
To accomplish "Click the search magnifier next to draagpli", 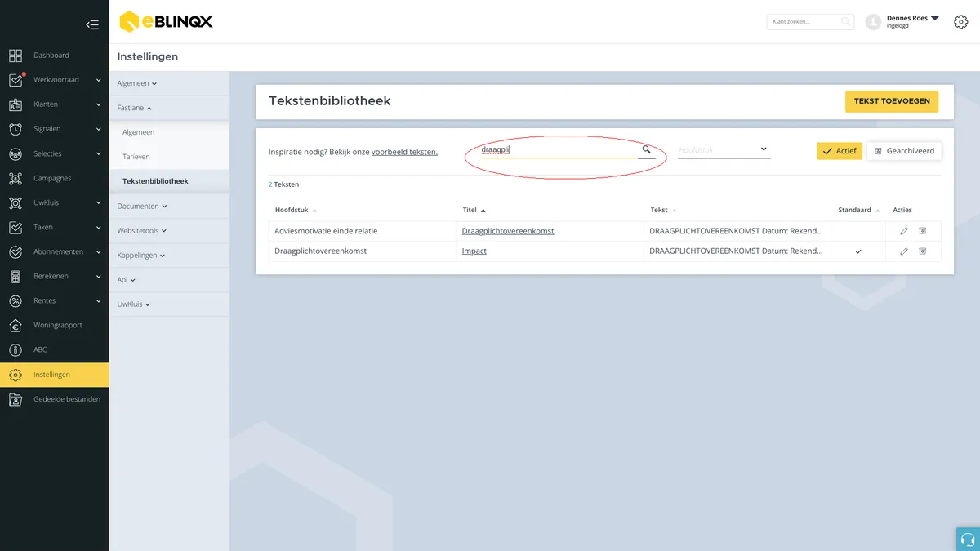I will [646, 149].
